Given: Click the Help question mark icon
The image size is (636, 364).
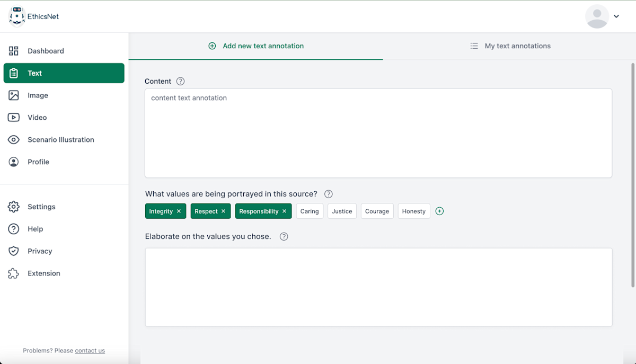Looking at the screenshot, I should (14, 229).
